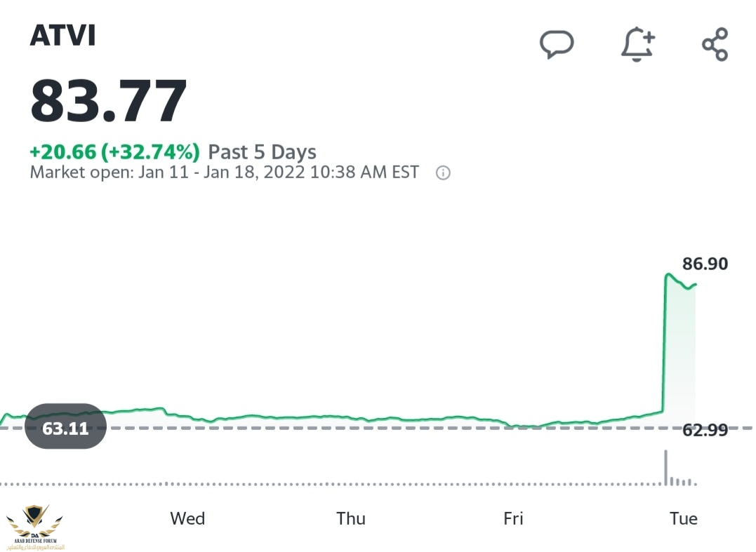
Task: Click the 86.90 high price label
Action: [705, 264]
